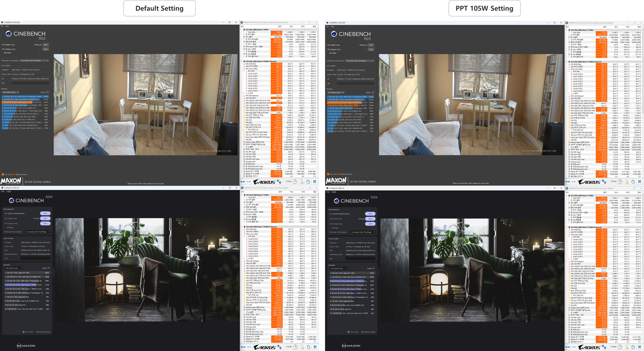The image size is (644, 351).
Task: Open HWiNFO settings gear beside 0:15:06 timer
Action: [308, 347]
